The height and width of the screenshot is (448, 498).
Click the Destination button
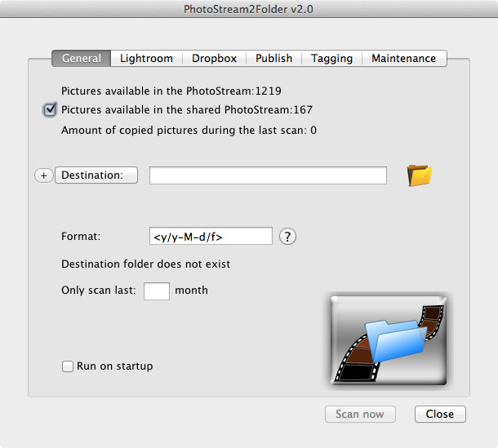click(96, 175)
